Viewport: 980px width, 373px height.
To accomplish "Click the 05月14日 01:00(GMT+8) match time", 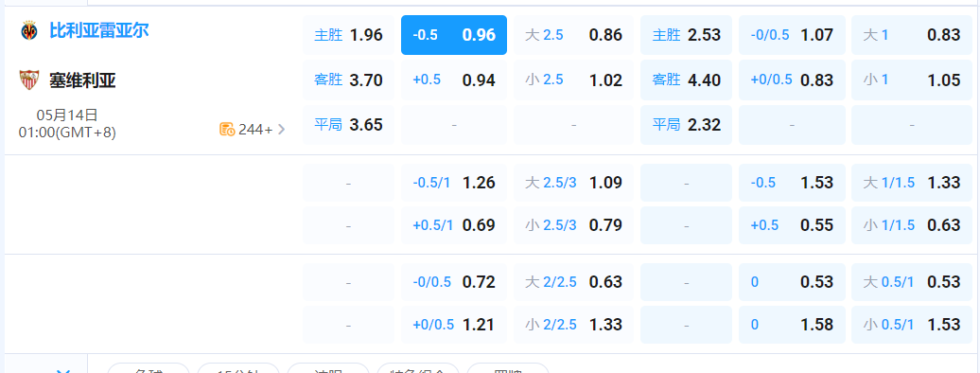I will pyautogui.click(x=67, y=123).
